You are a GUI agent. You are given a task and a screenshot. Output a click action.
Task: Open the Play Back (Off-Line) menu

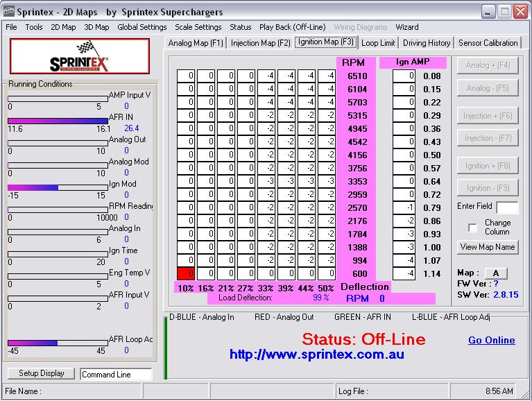point(292,27)
